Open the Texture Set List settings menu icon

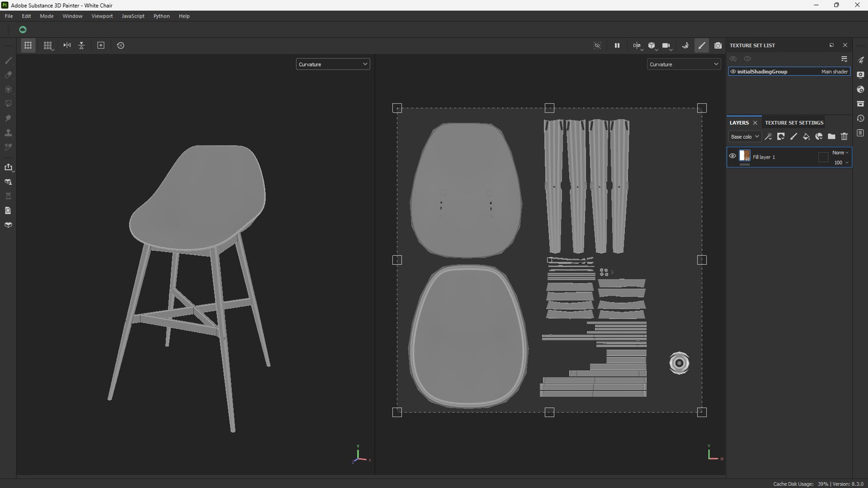(844, 59)
